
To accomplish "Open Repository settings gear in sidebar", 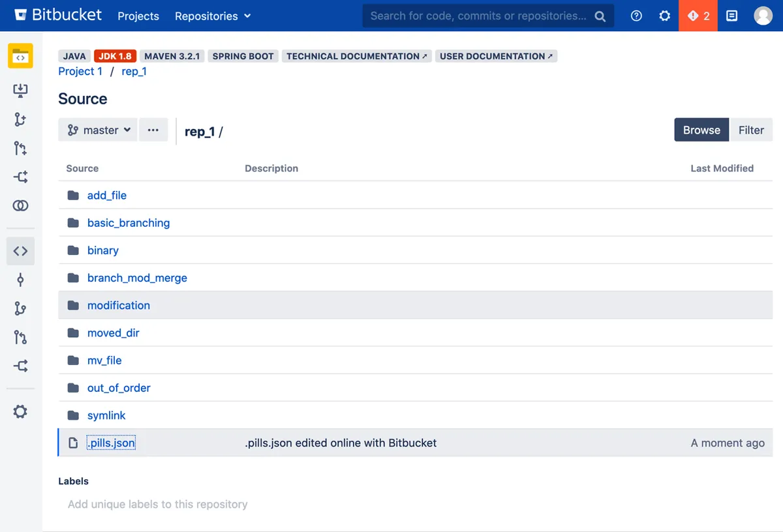I will [20, 412].
